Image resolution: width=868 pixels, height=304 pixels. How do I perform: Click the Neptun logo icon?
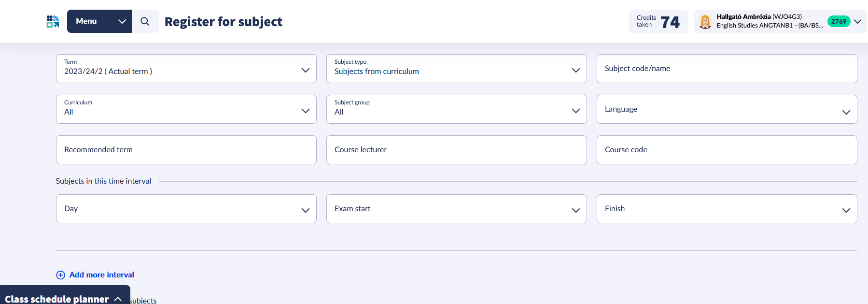pyautogui.click(x=53, y=21)
